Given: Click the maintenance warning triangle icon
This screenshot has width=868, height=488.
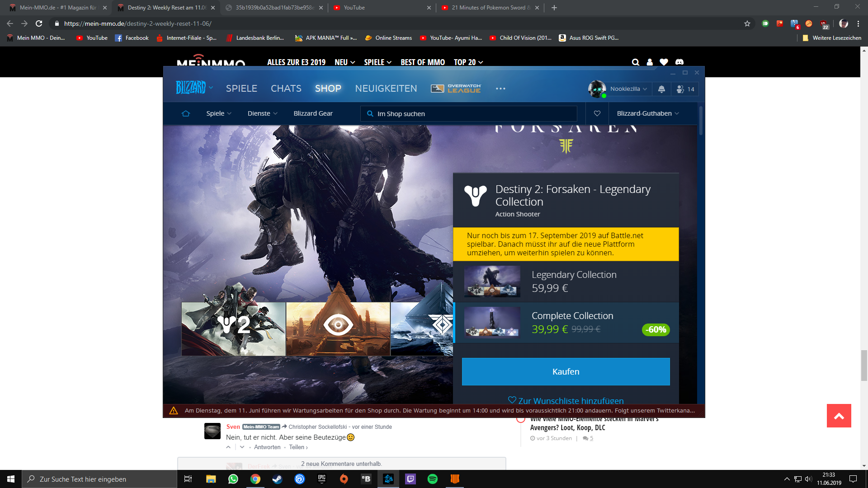Looking at the screenshot, I should (174, 411).
